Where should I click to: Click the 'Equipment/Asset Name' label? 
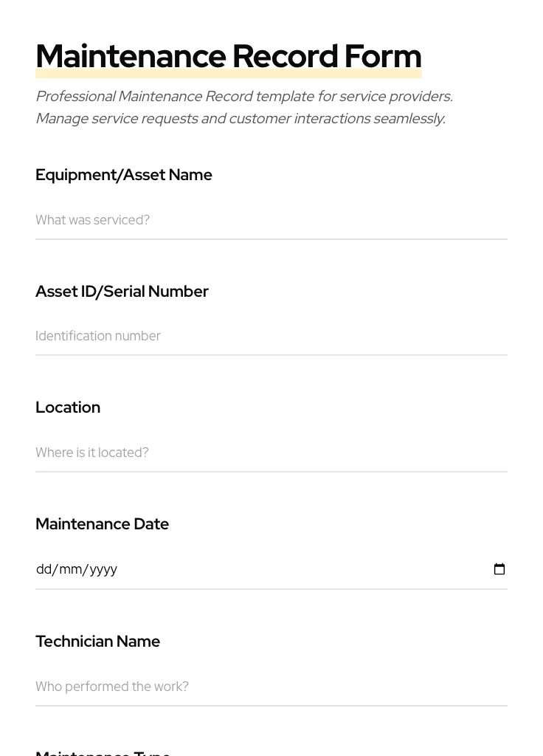click(x=124, y=175)
